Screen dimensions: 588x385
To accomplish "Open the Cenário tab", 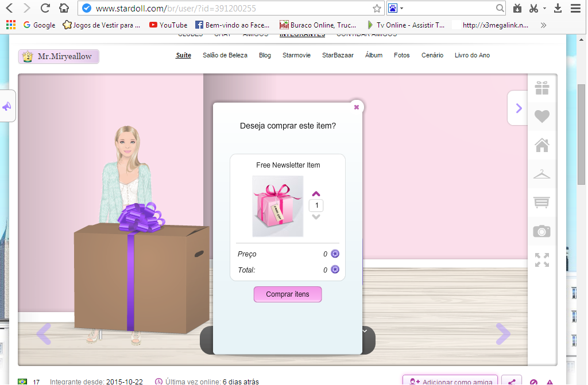I will pyautogui.click(x=432, y=55).
